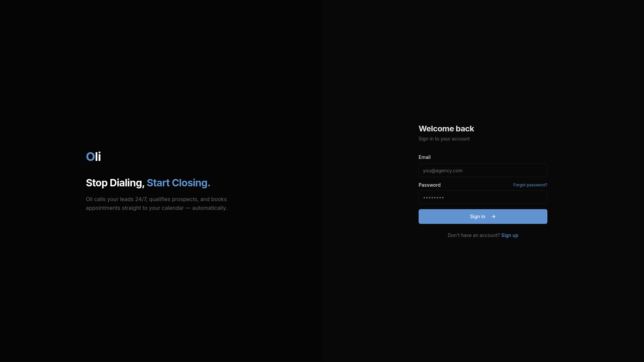
Task: Click "Don't have an account?" text
Action: click(x=474, y=235)
